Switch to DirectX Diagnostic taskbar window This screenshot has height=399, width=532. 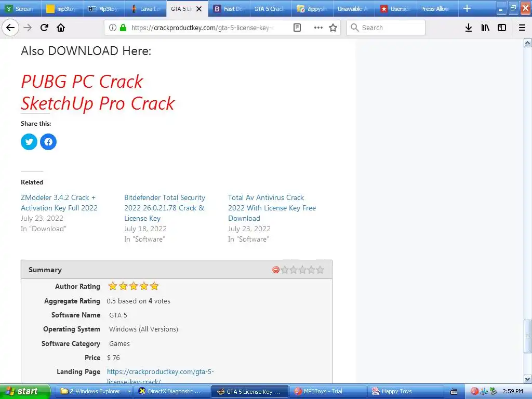pyautogui.click(x=171, y=391)
